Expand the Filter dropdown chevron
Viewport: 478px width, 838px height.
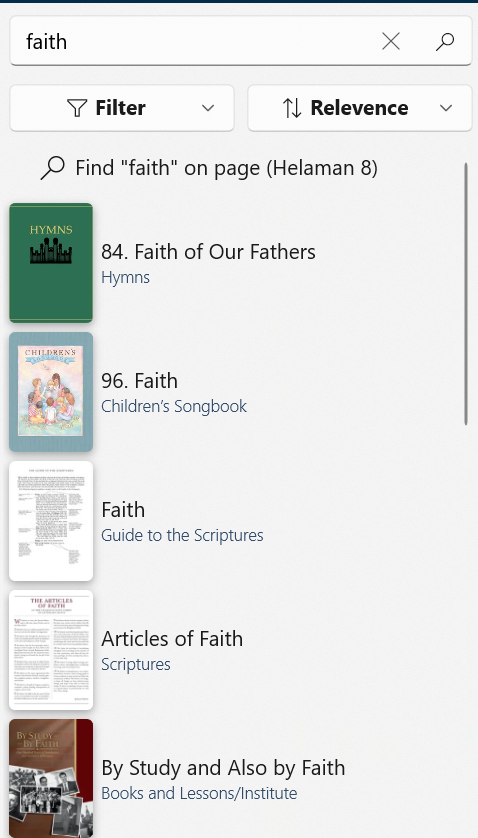(x=208, y=108)
